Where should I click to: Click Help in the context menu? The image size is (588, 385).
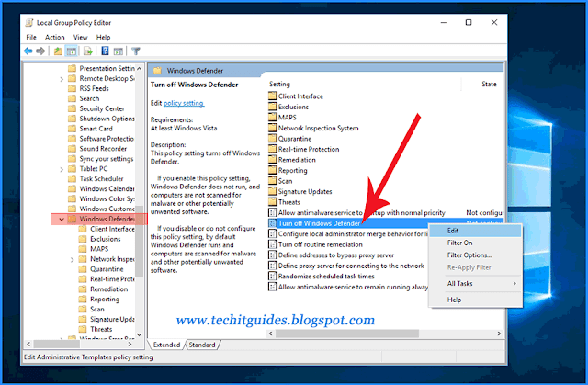[475, 300]
